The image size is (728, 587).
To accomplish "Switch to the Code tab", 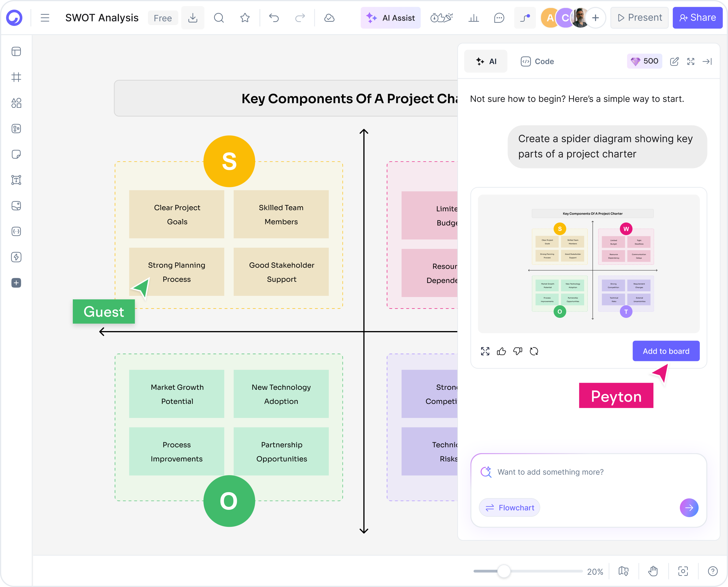I will (x=537, y=61).
